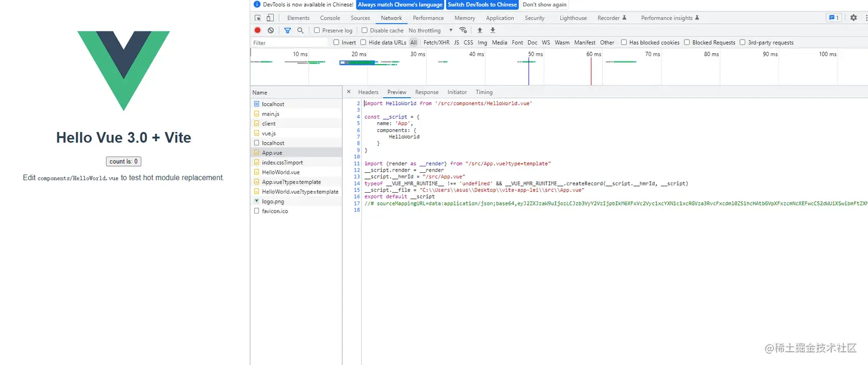Click Switch DevTools to Chinese button
The image size is (868, 365).
482,5
